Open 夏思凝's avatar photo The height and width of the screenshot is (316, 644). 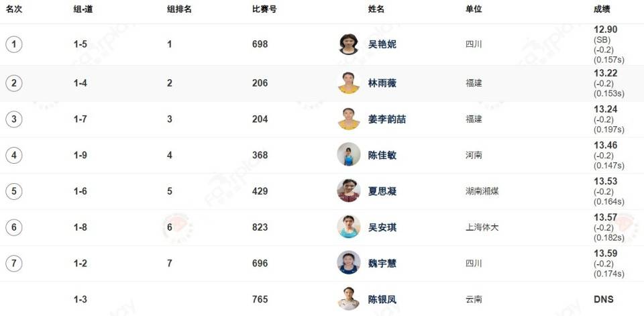(x=349, y=191)
